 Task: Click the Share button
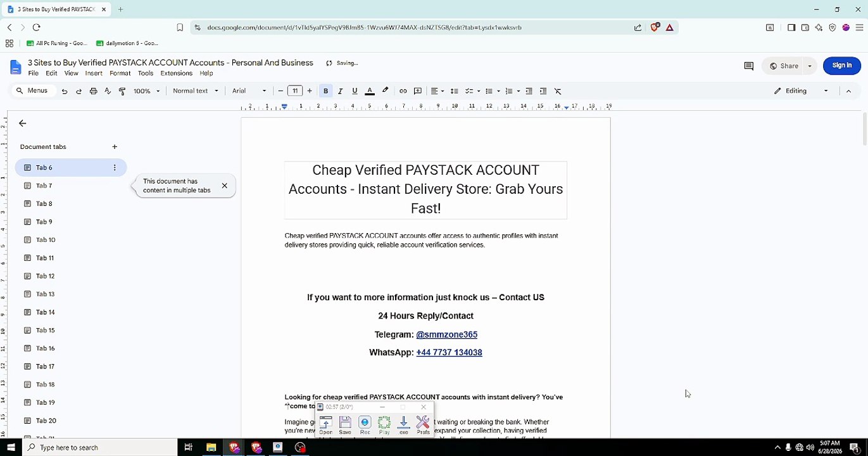[784, 66]
